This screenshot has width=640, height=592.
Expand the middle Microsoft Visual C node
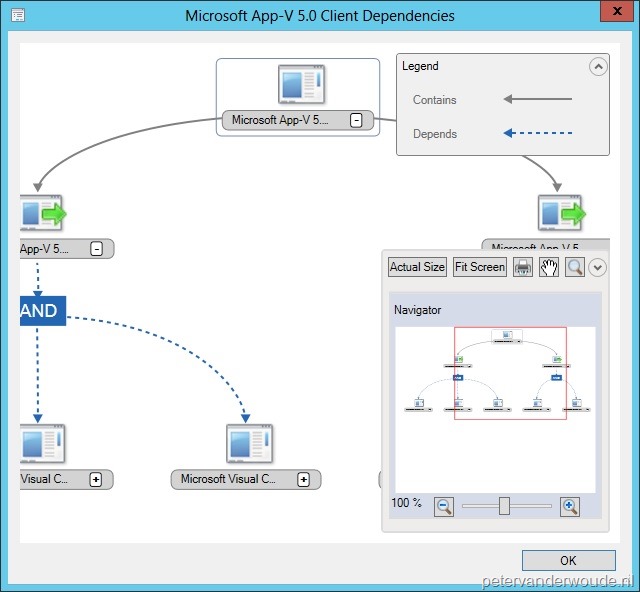[x=304, y=479]
